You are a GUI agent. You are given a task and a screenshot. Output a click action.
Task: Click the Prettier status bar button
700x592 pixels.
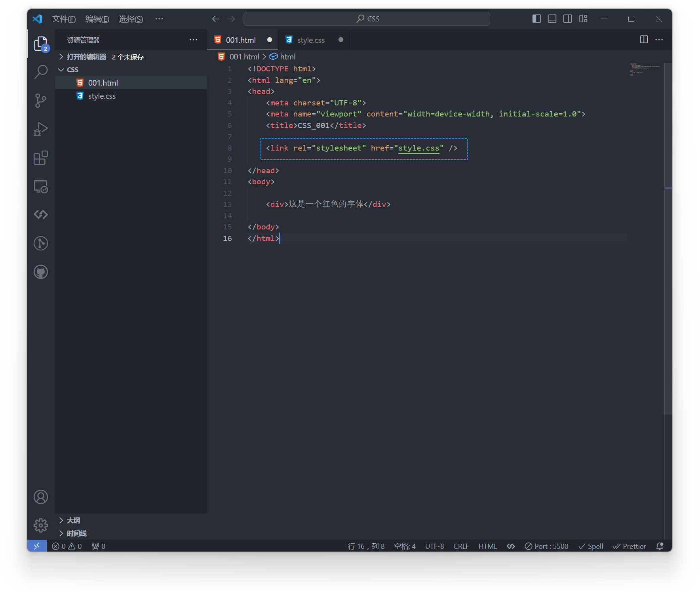[630, 546]
